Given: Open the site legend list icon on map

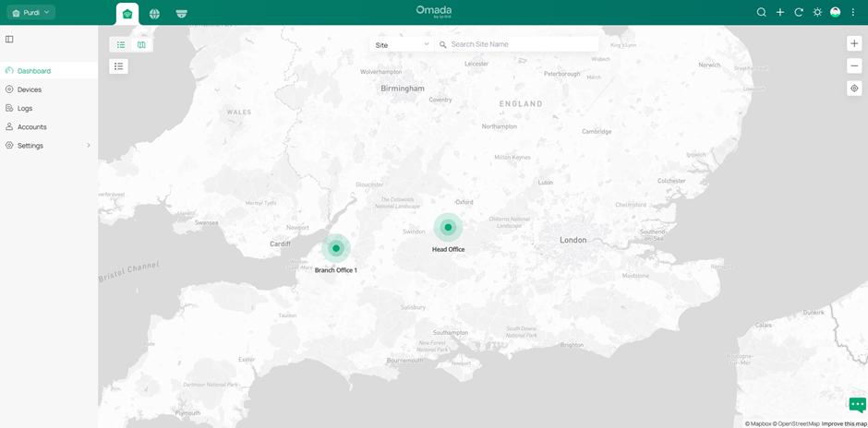Looking at the screenshot, I should click(118, 66).
